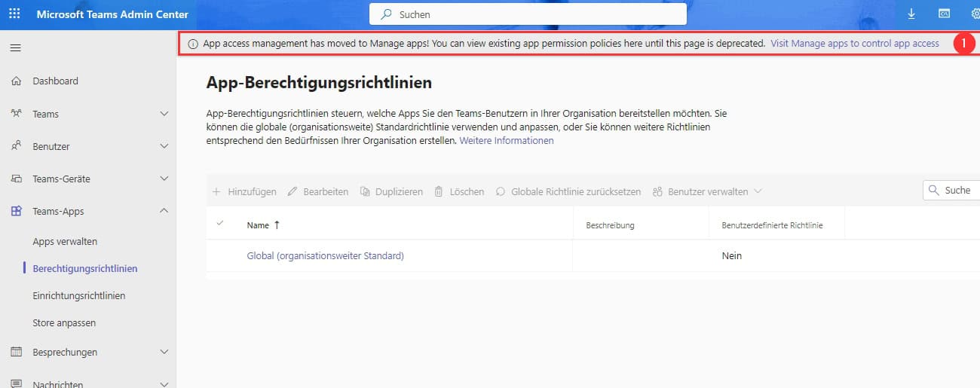Expand the Benutzer sidebar chevron
Image resolution: width=980 pixels, height=388 pixels.
[x=164, y=146]
